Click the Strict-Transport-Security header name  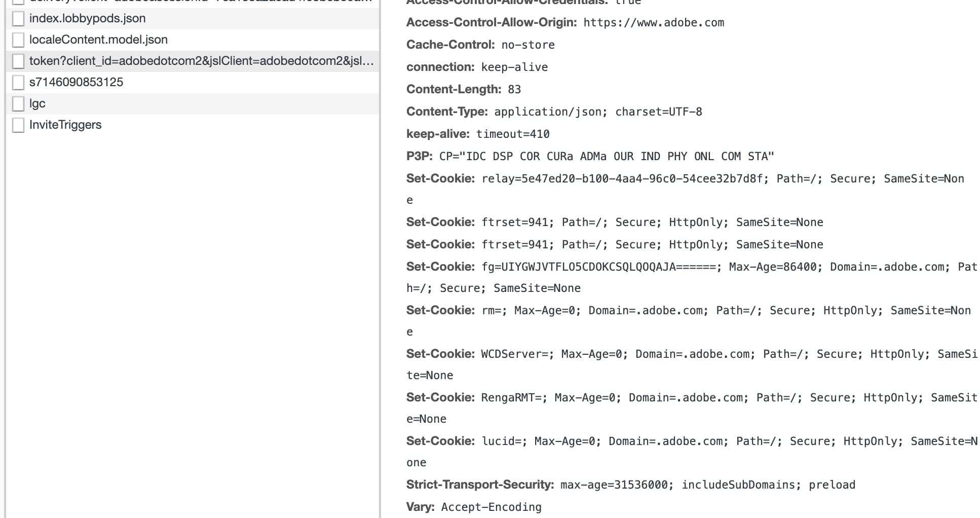(x=479, y=485)
